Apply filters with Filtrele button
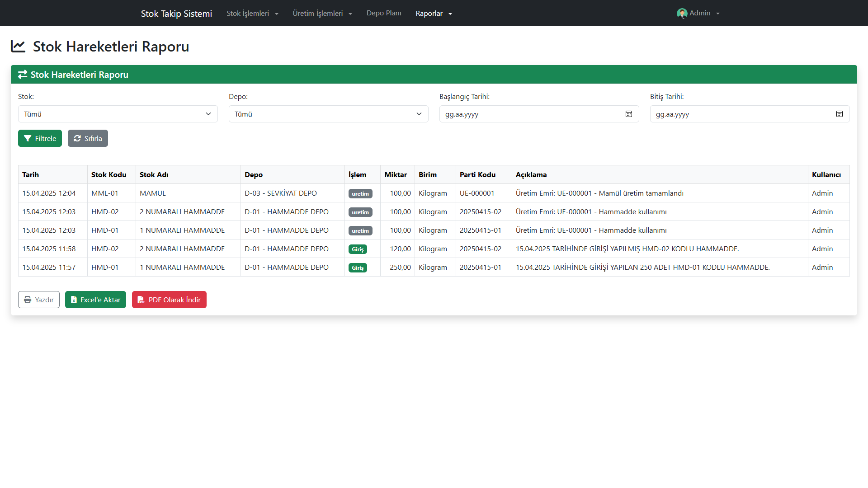Image resolution: width=868 pixels, height=488 pixels. point(40,138)
